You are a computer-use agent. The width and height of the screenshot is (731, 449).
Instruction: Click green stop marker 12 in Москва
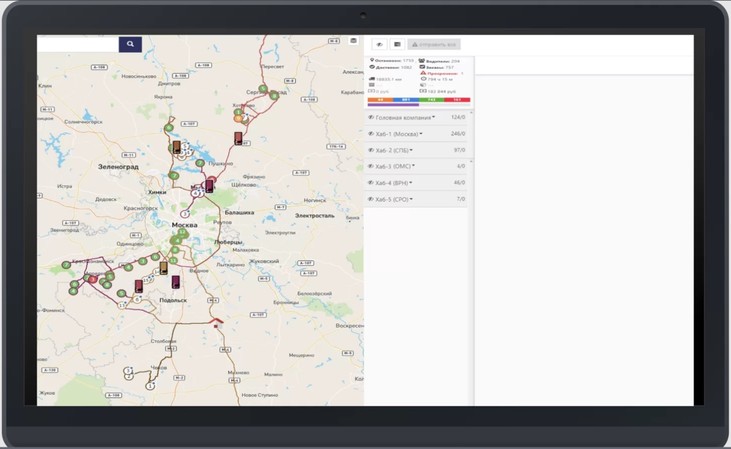pos(182,232)
